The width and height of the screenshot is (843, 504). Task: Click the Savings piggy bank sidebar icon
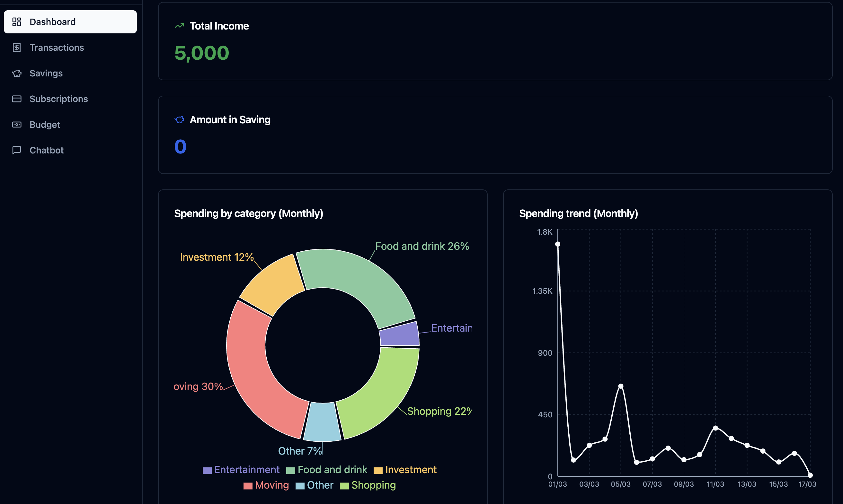(x=17, y=74)
